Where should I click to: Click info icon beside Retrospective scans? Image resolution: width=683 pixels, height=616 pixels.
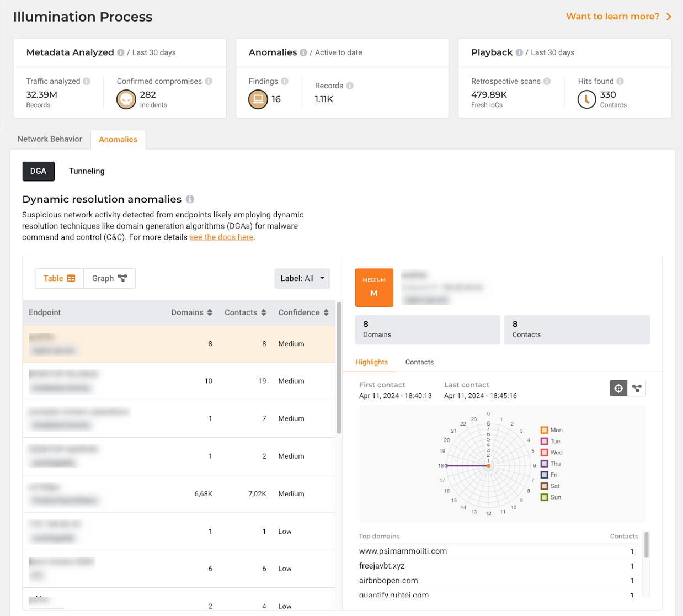coord(547,81)
